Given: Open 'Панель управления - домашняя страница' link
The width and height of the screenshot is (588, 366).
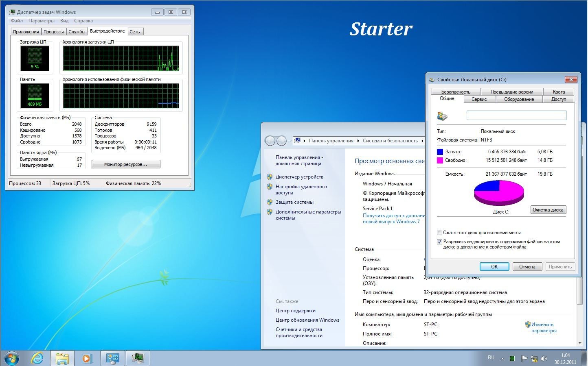Looking at the screenshot, I should click(299, 160).
